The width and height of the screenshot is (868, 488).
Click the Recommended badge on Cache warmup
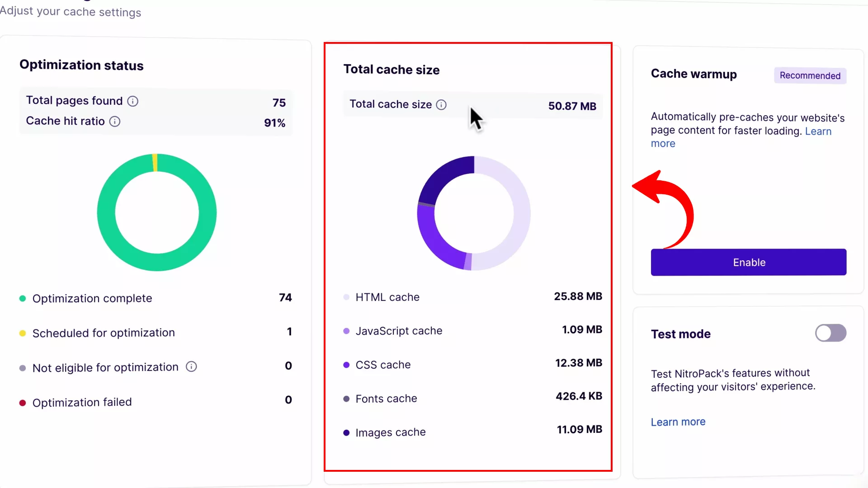[x=810, y=75]
